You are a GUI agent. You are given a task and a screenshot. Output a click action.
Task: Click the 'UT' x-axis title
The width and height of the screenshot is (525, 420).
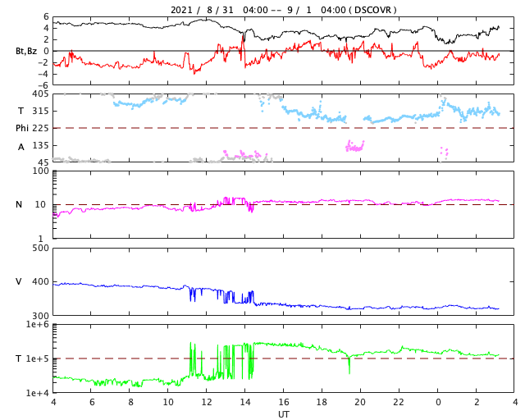pyautogui.click(x=283, y=414)
